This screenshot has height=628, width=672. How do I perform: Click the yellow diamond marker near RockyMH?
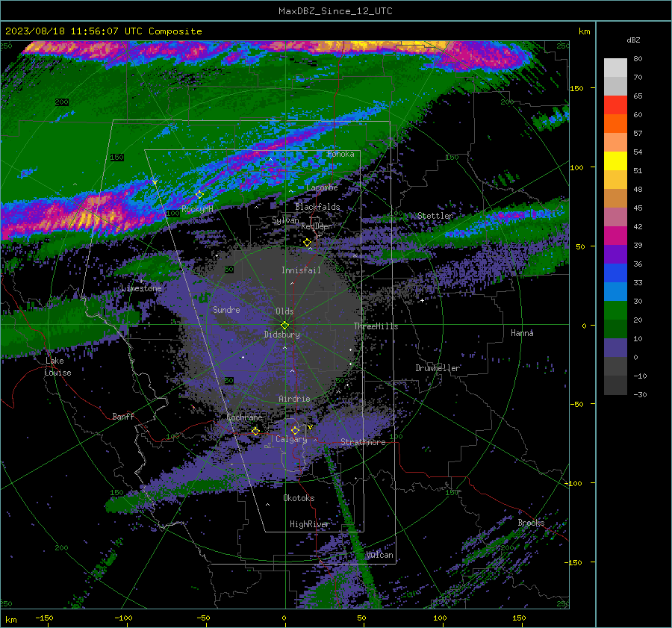pyautogui.click(x=199, y=195)
